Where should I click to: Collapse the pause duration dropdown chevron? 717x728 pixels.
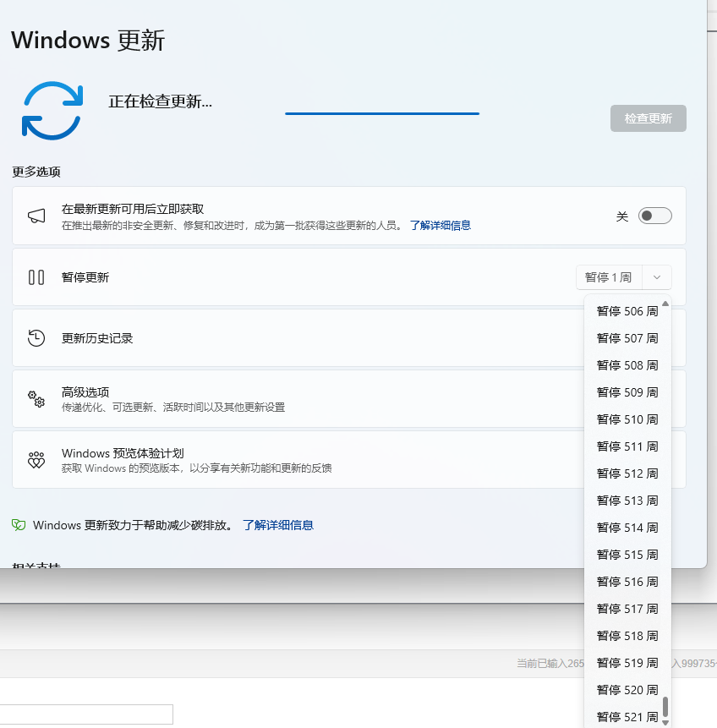657,277
